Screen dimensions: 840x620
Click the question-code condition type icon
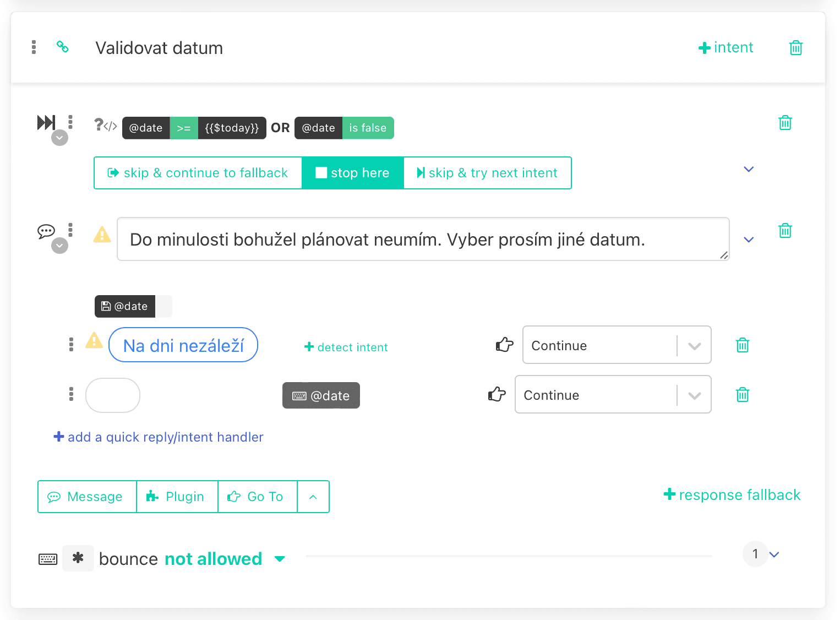pyautogui.click(x=105, y=126)
